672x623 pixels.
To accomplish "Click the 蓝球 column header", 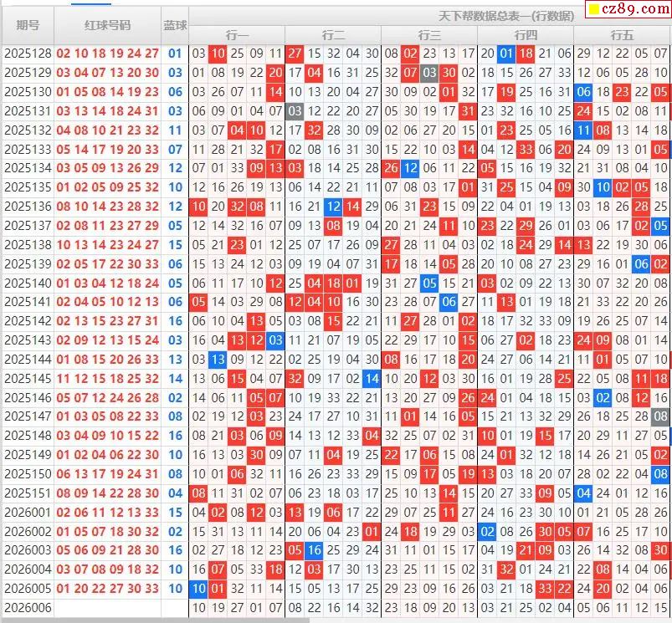I will click(x=175, y=25).
